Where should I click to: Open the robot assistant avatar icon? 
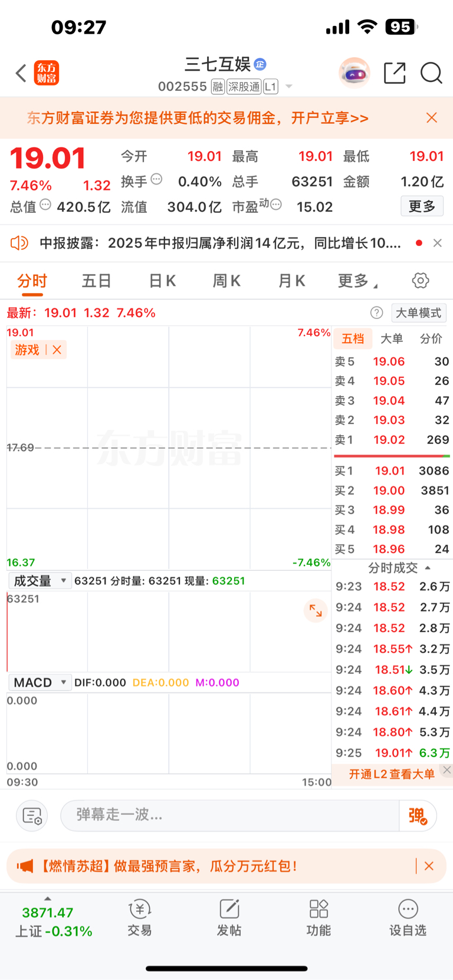tap(354, 73)
